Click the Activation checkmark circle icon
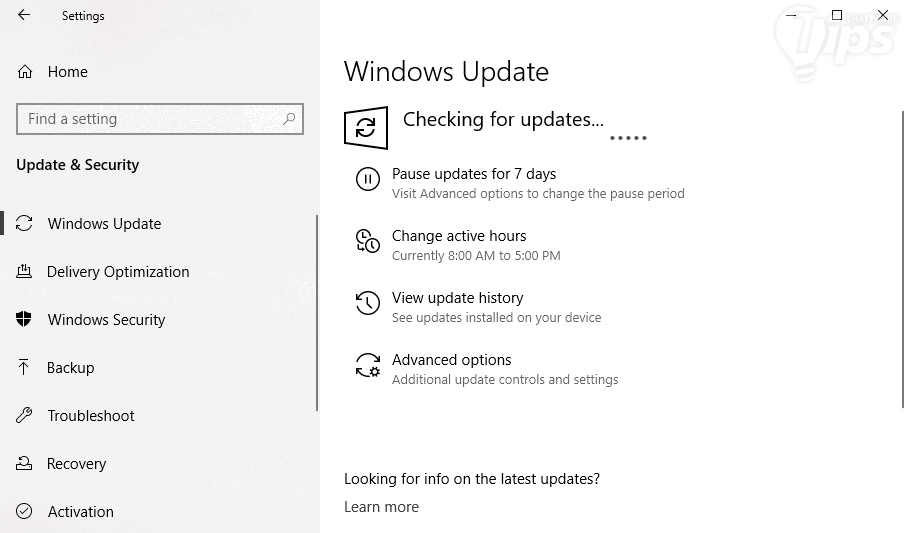The image size is (906, 533). click(x=25, y=512)
